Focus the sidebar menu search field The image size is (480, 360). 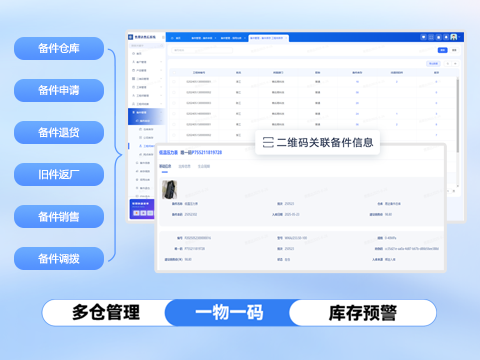pos(147,45)
